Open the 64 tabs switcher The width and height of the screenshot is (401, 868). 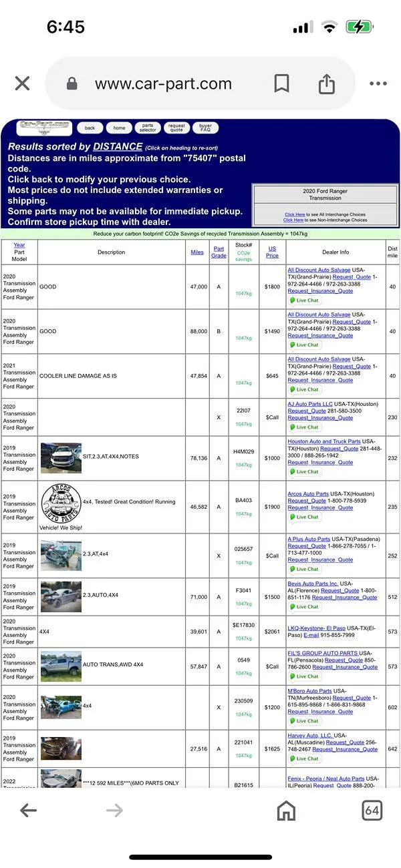coord(372,811)
